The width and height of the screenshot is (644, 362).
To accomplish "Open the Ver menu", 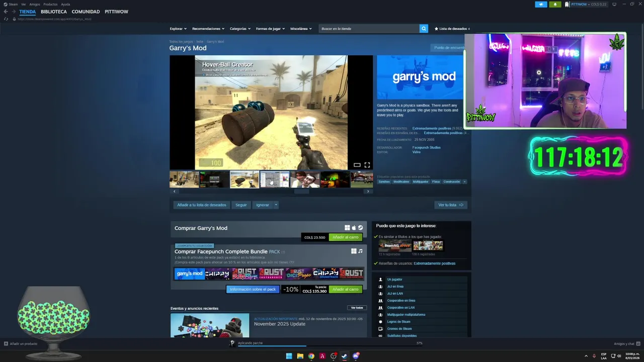I will 23,4.
